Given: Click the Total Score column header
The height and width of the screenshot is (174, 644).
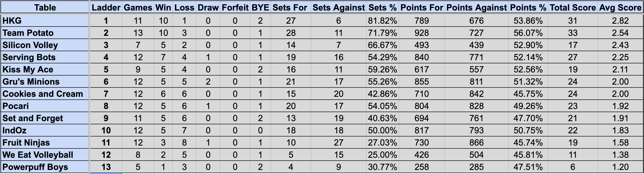Looking at the screenshot, I should point(573,7).
